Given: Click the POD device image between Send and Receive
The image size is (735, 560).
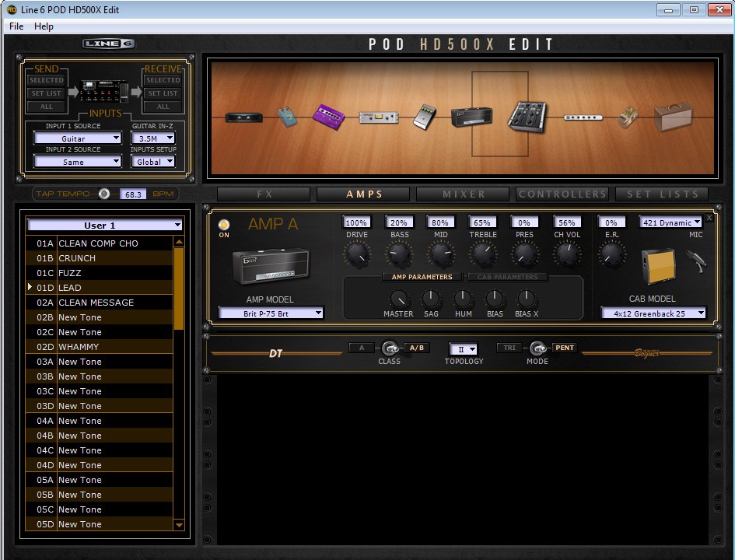Looking at the screenshot, I should tap(104, 90).
